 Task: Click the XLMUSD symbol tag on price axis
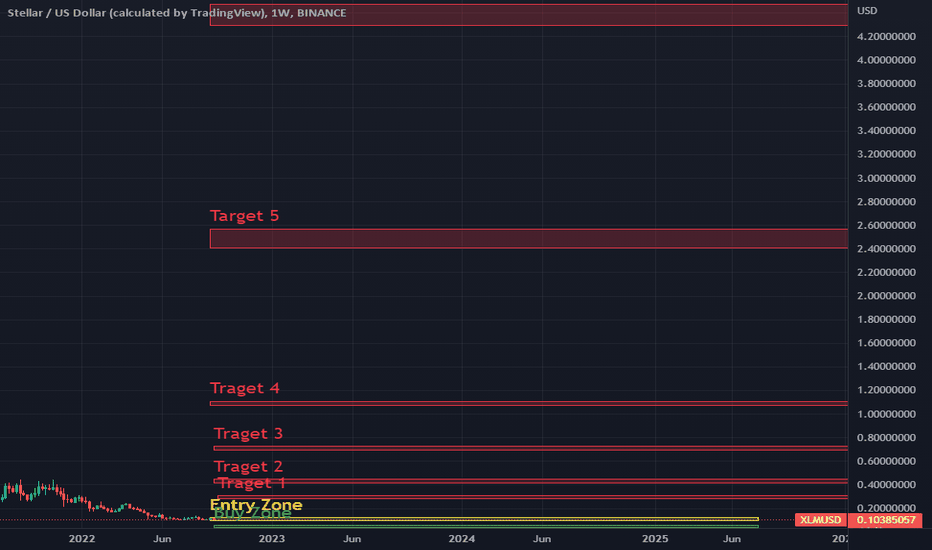click(x=820, y=520)
